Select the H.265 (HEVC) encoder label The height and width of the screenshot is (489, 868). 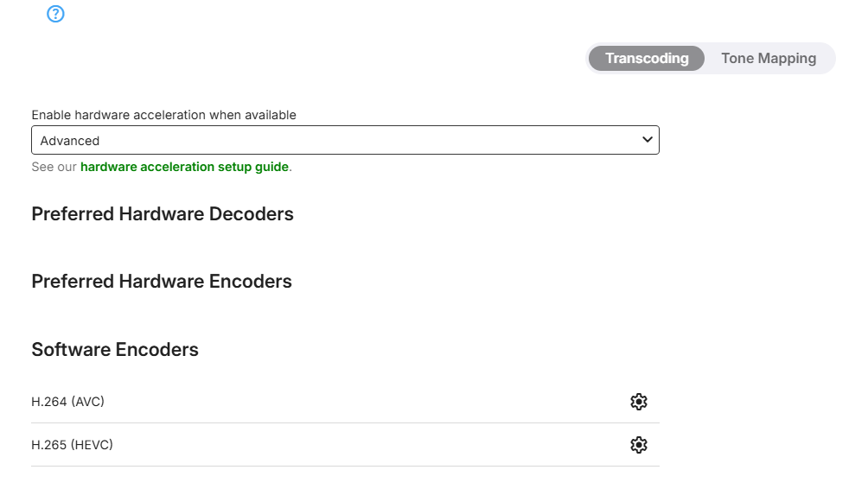coord(73,445)
